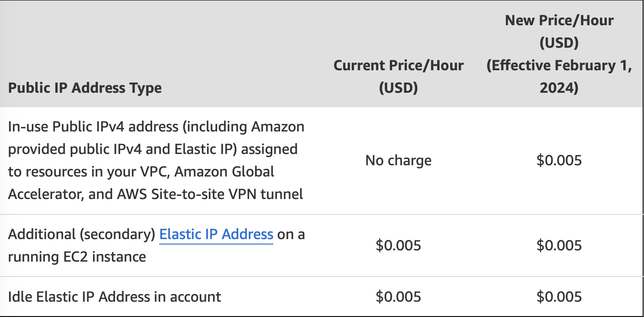Click the AWS Site-to-site VPN tunnel line

[x=156, y=194]
